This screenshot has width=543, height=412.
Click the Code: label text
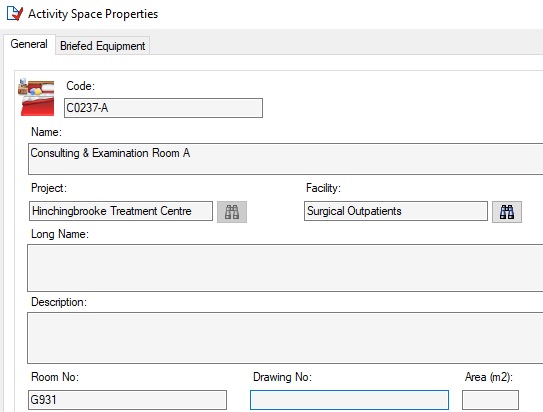(x=80, y=86)
